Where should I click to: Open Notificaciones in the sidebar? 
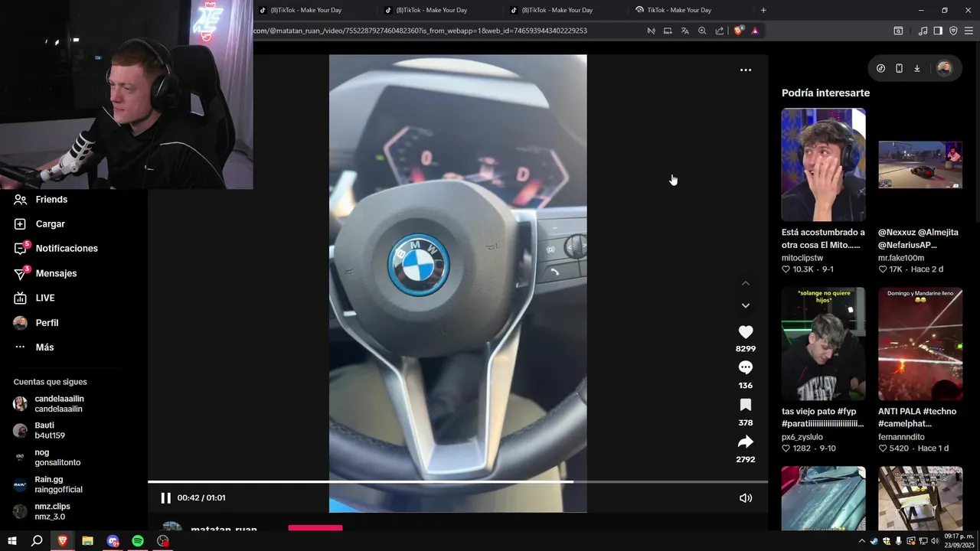(55, 248)
